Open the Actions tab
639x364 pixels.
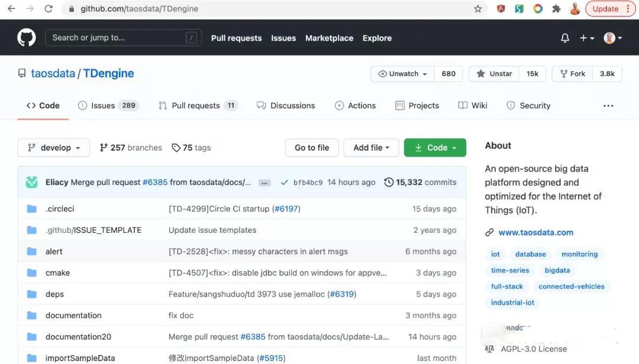pyautogui.click(x=355, y=105)
